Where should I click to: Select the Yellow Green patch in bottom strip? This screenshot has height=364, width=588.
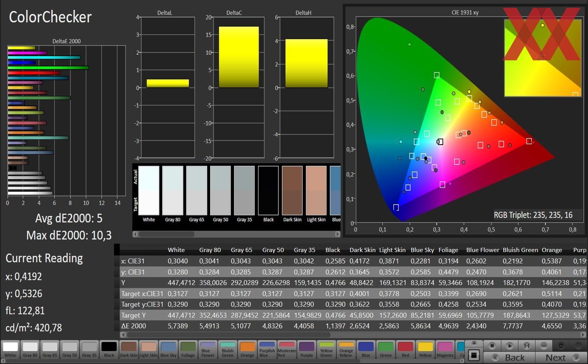coord(326,349)
